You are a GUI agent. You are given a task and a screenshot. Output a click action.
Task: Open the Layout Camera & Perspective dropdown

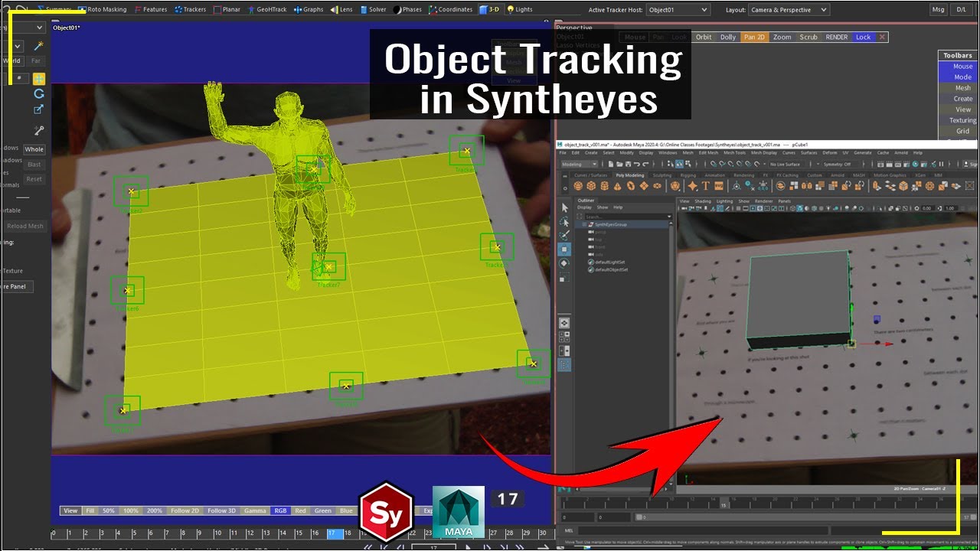(x=790, y=10)
